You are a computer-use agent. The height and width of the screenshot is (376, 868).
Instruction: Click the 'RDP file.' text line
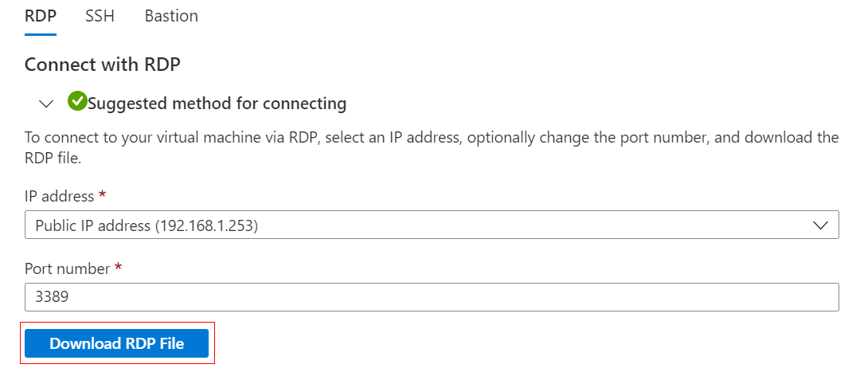(54, 158)
